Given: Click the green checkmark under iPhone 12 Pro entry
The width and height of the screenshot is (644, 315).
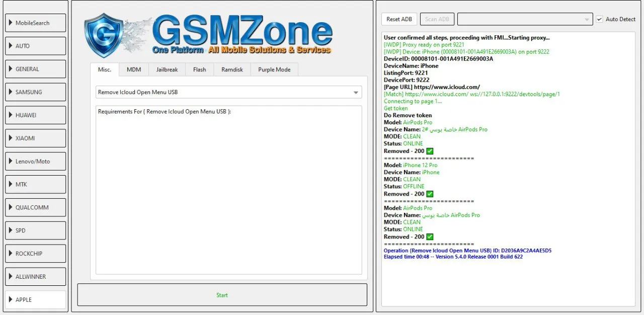Looking at the screenshot, I should pos(430,194).
